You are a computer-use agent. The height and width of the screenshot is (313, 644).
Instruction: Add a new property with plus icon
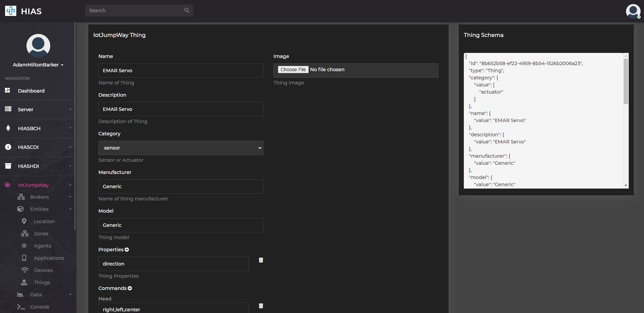click(x=127, y=250)
